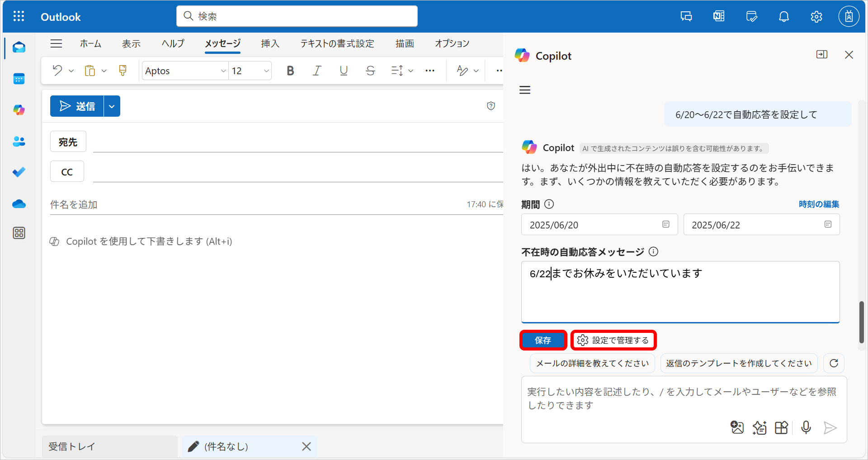The width and height of the screenshot is (868, 460).
Task: Open the My Day icon in header
Action: 751,17
